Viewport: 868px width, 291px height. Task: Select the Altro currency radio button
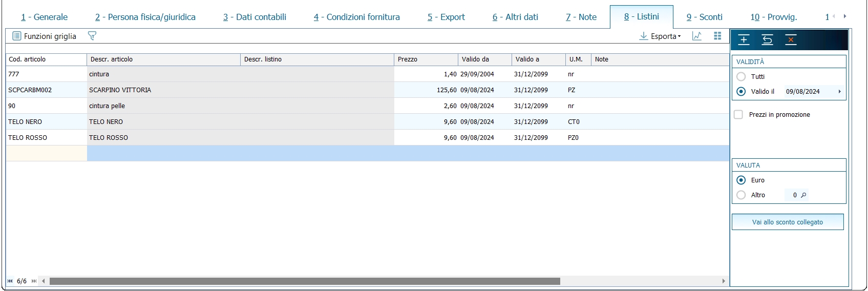pyautogui.click(x=741, y=195)
